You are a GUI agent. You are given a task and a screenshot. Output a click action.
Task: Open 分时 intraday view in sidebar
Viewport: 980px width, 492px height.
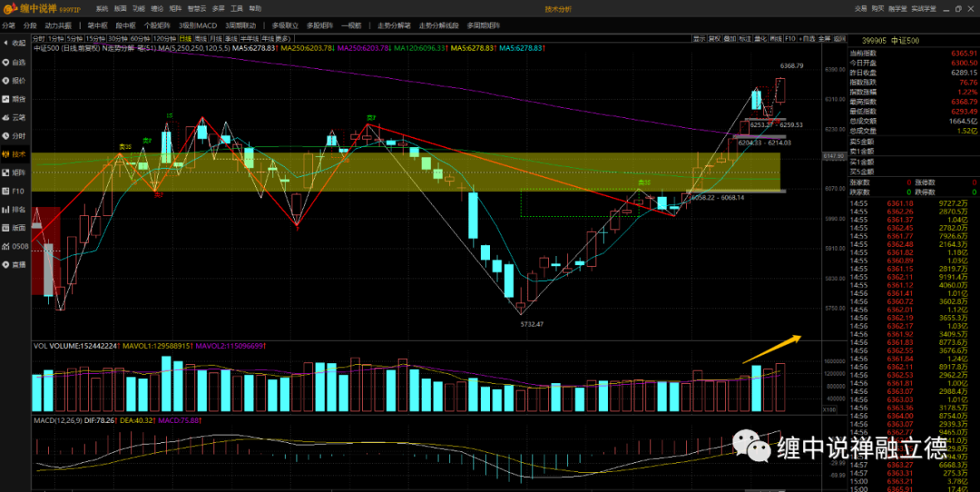(15, 135)
